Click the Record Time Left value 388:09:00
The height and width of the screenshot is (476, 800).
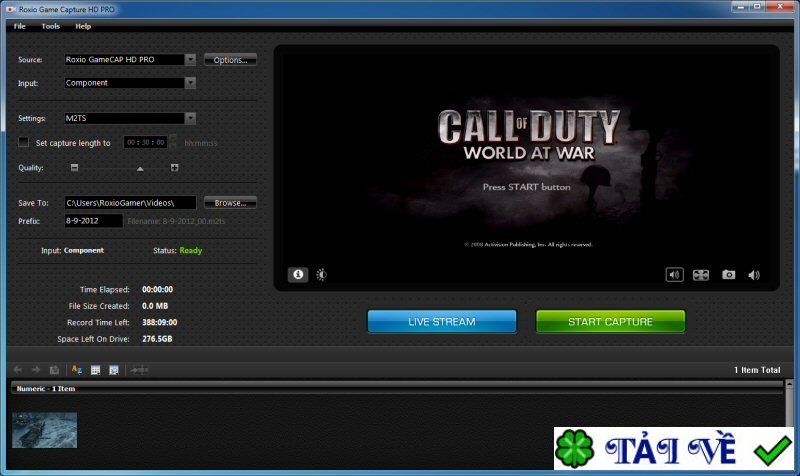tap(160, 322)
